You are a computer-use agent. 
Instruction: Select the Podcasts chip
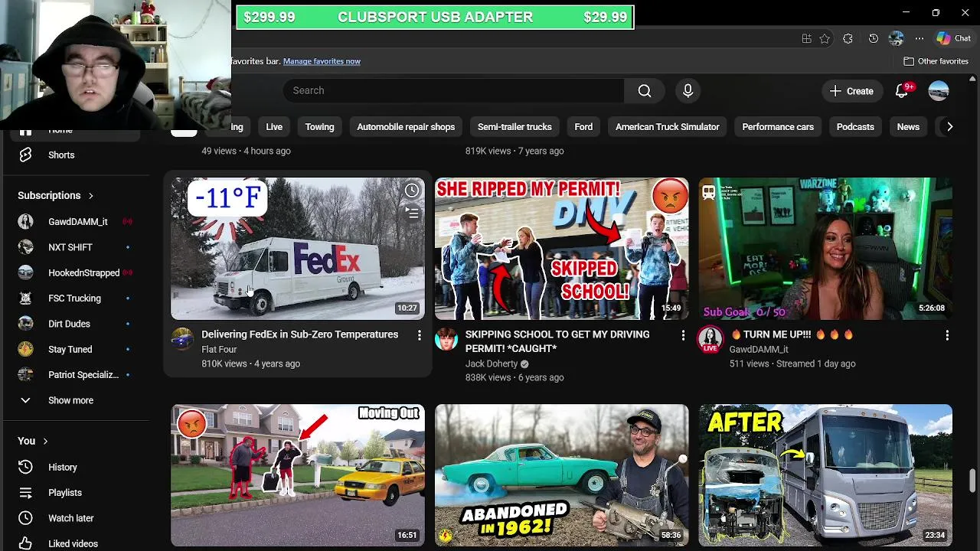[x=855, y=127]
